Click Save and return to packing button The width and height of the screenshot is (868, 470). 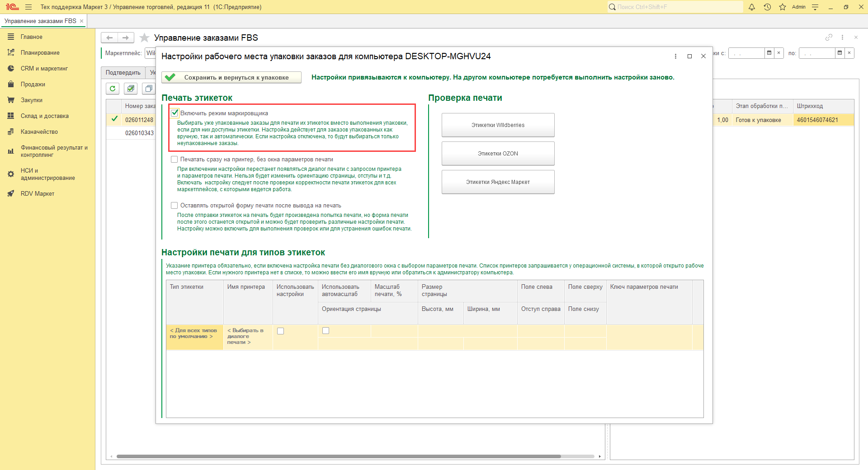click(231, 77)
